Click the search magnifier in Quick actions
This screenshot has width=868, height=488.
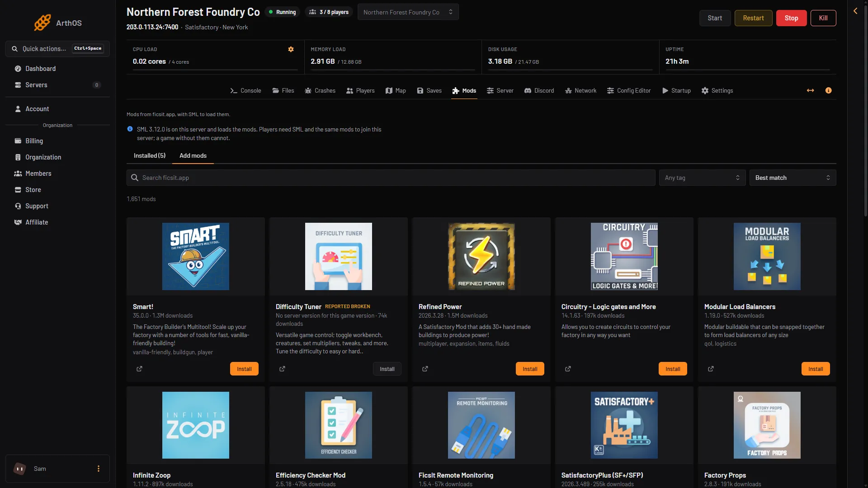15,49
